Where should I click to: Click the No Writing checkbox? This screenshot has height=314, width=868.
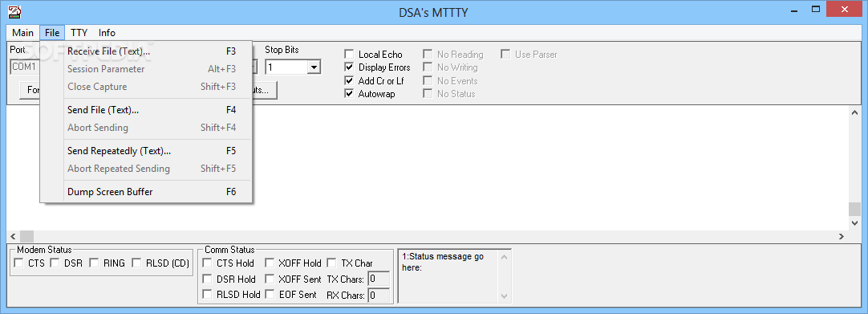428,67
